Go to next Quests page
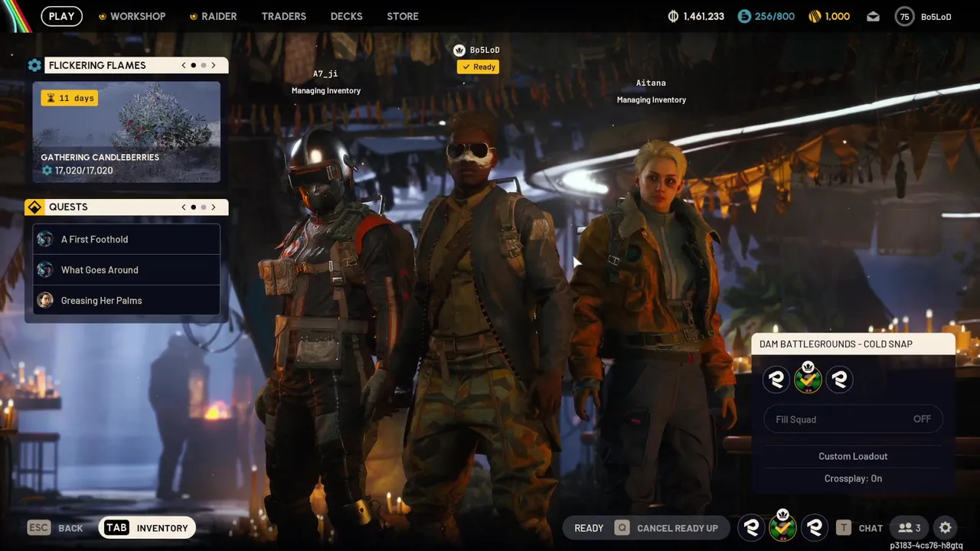This screenshot has width=980, height=551. pos(214,207)
